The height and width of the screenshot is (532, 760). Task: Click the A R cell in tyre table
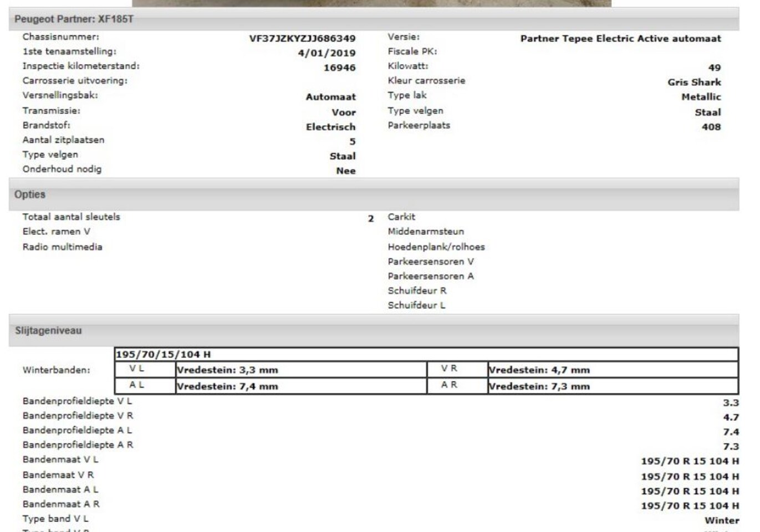pos(457,386)
